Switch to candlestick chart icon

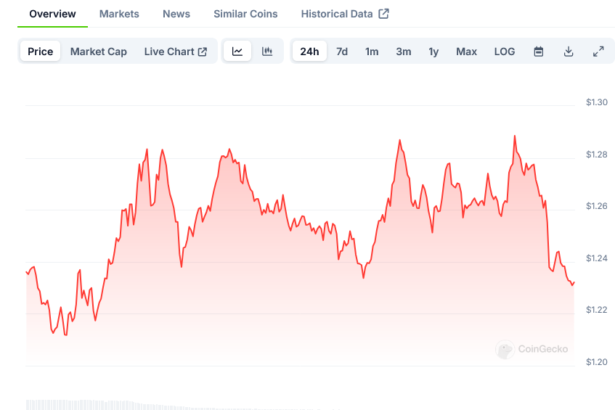[x=267, y=51]
